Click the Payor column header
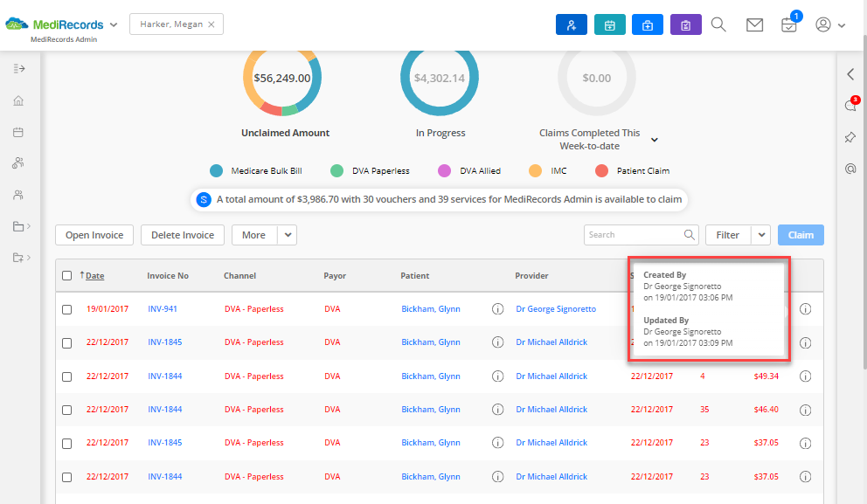The width and height of the screenshot is (867, 504). point(335,276)
